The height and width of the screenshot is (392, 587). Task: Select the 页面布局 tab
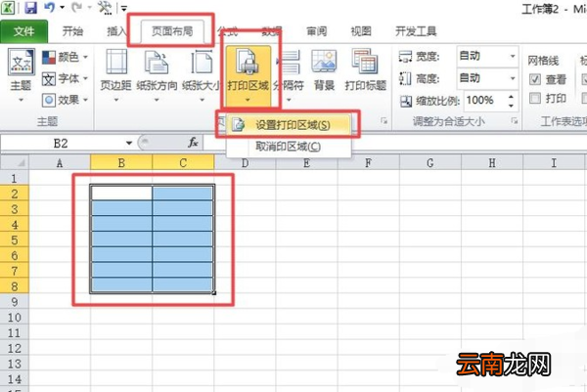[172, 31]
